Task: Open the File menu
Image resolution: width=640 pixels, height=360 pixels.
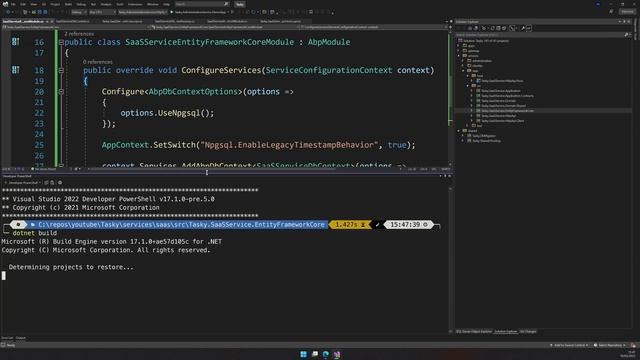Action: click(x=13, y=4)
